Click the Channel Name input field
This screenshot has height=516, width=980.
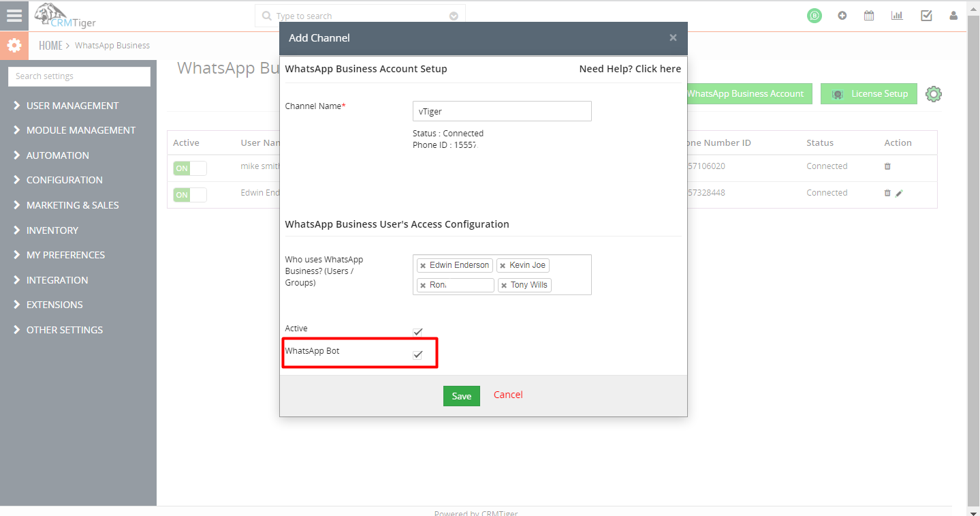[x=502, y=111]
